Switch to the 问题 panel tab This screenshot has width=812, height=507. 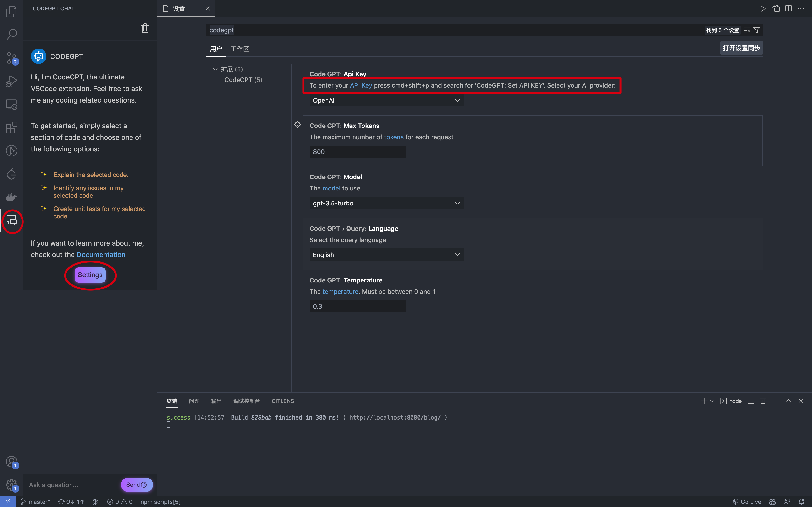[194, 401]
